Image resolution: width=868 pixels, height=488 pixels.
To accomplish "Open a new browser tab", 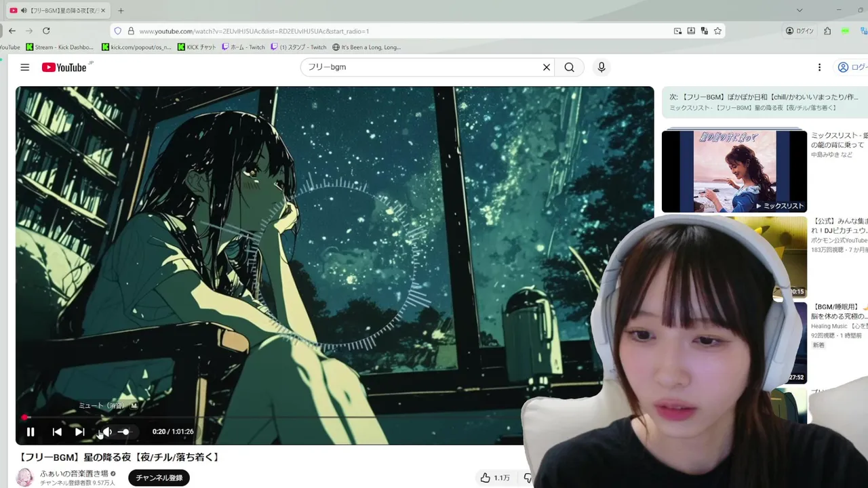I will [x=121, y=10].
